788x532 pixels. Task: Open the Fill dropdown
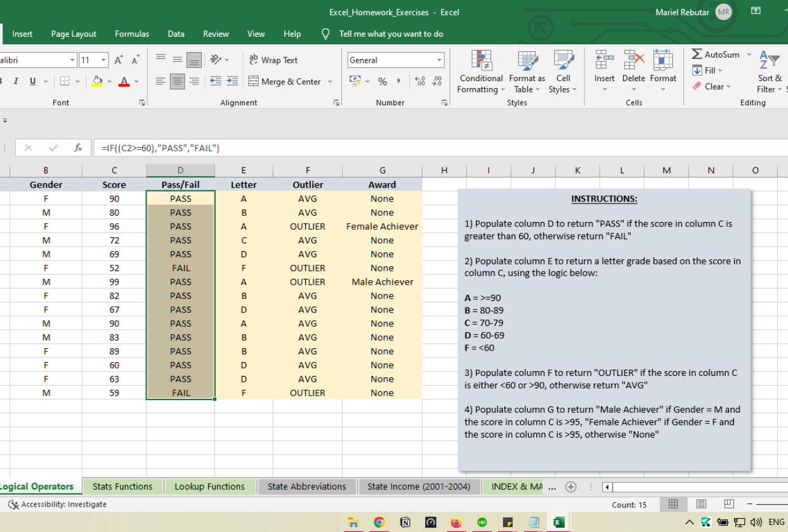tap(707, 70)
